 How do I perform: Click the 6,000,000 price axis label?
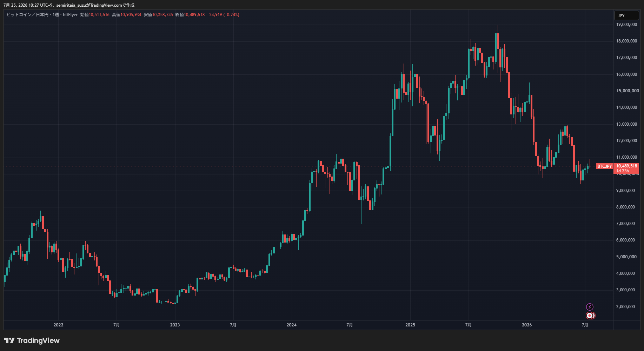625,240
